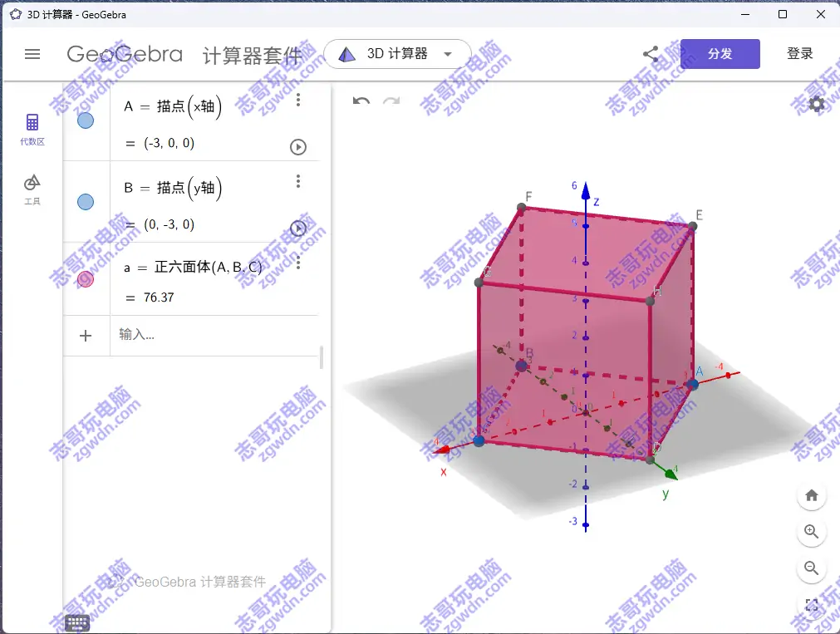This screenshot has width=840, height=634.
Task: Open the options menu for point A
Action: 297,100
